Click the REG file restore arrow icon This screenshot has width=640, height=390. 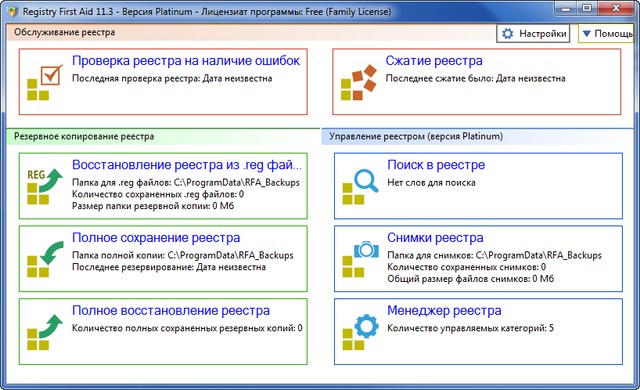click(45, 187)
